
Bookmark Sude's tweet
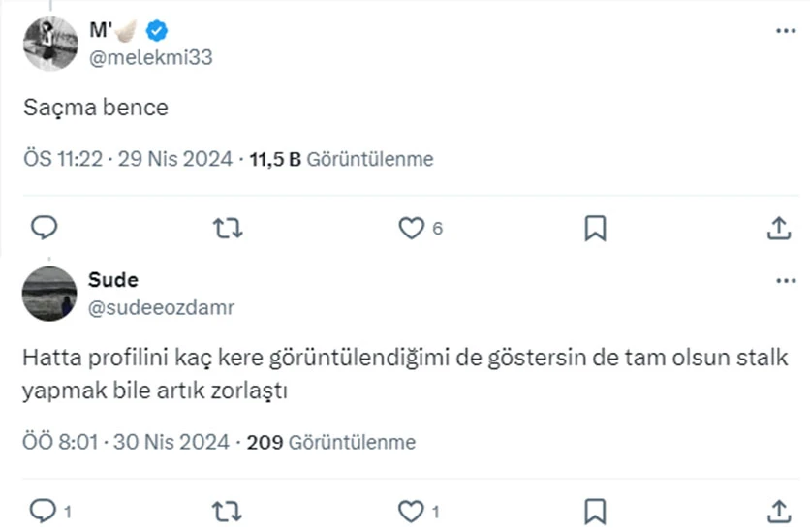596,510
